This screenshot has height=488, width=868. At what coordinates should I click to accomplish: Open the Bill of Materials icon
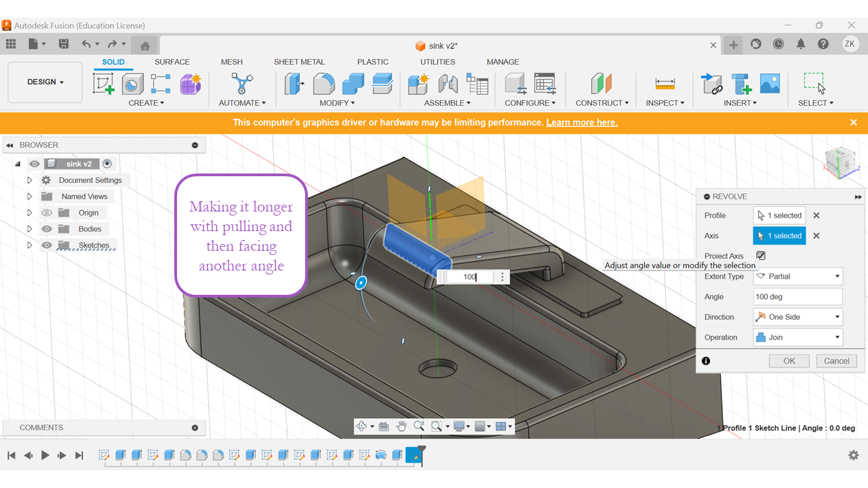(477, 84)
